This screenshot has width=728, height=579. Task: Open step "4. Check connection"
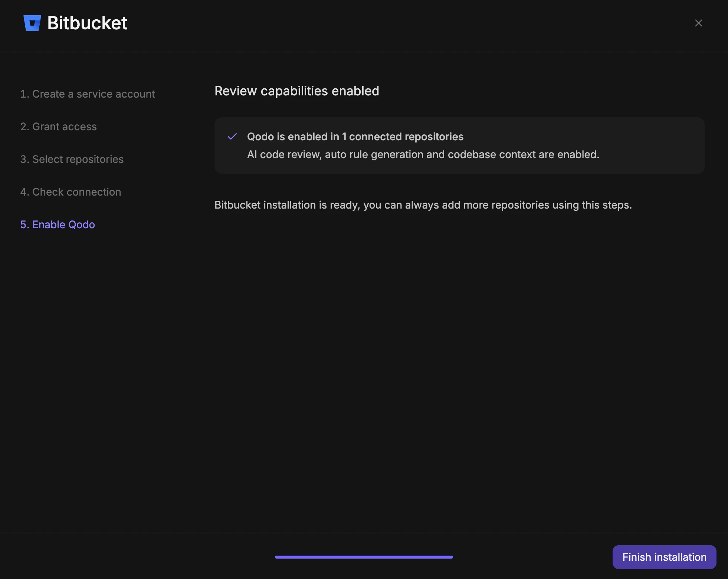70,192
